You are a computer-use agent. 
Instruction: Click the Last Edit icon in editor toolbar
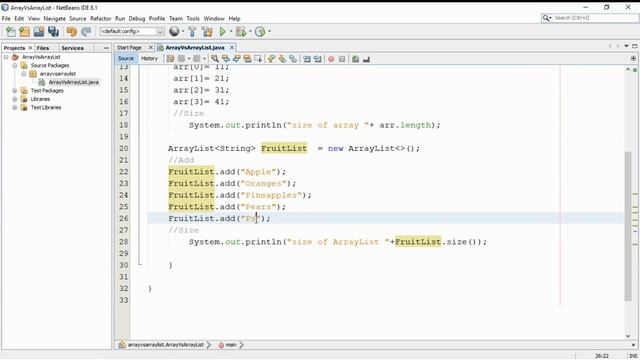[x=170, y=59]
